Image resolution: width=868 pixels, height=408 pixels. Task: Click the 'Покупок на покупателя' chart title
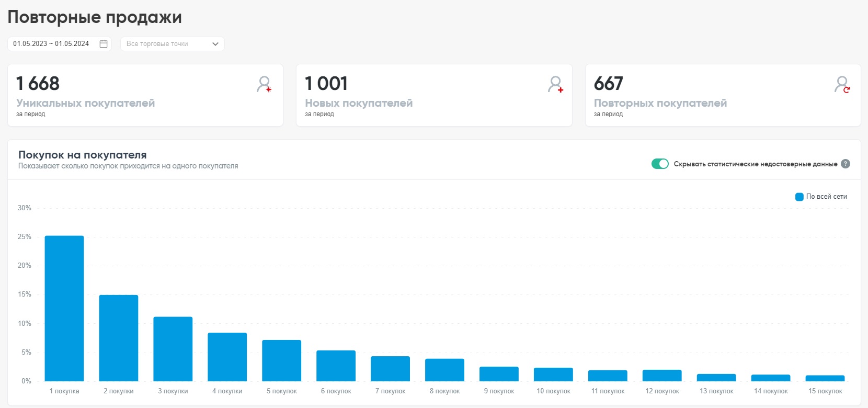click(x=83, y=155)
